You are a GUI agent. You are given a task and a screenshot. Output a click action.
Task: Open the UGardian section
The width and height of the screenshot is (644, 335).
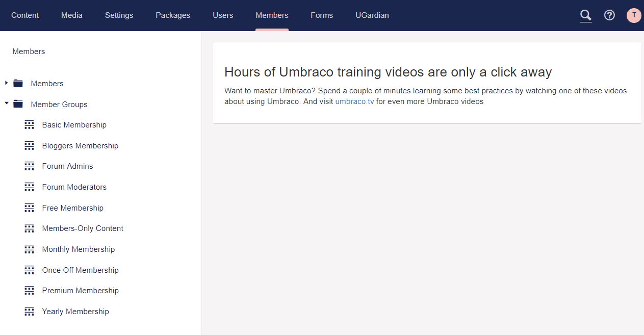[x=372, y=15]
